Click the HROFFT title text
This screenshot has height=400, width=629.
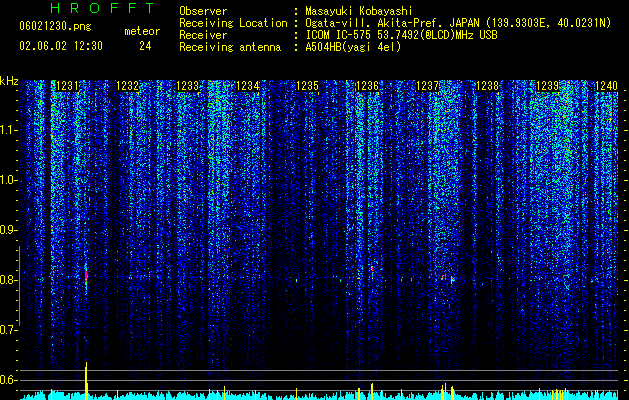(103, 8)
